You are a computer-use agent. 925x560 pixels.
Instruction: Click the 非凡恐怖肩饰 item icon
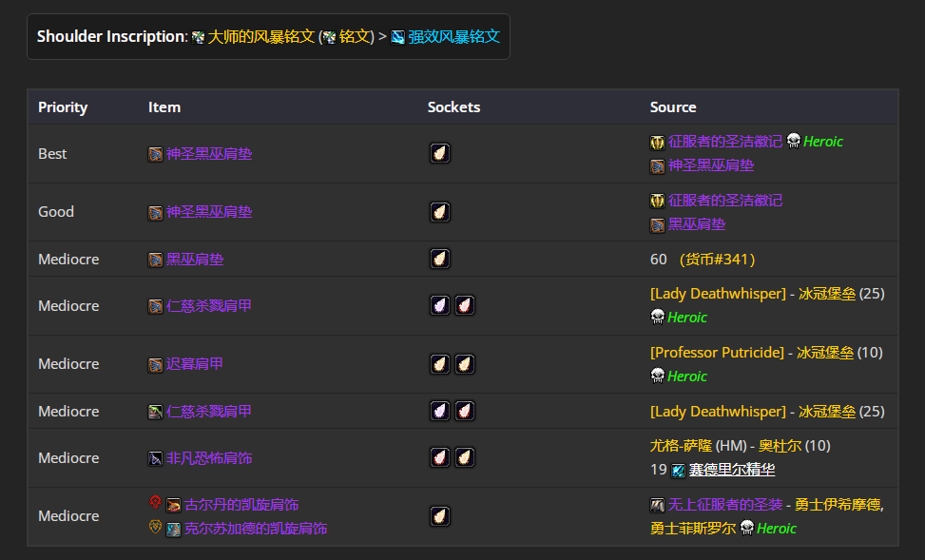coord(155,457)
